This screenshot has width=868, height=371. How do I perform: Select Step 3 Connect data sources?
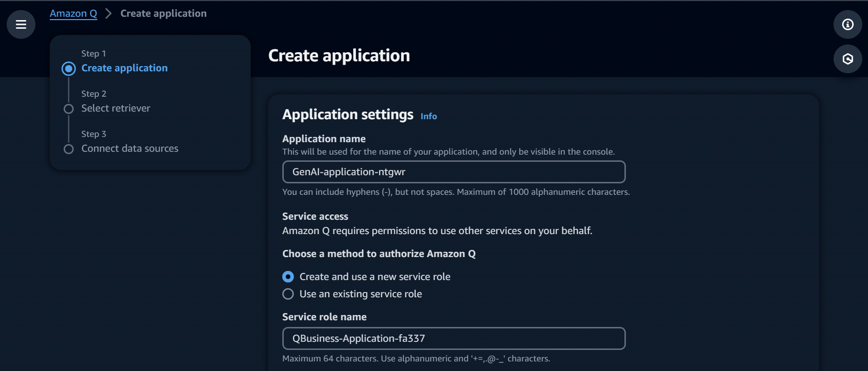pos(130,148)
